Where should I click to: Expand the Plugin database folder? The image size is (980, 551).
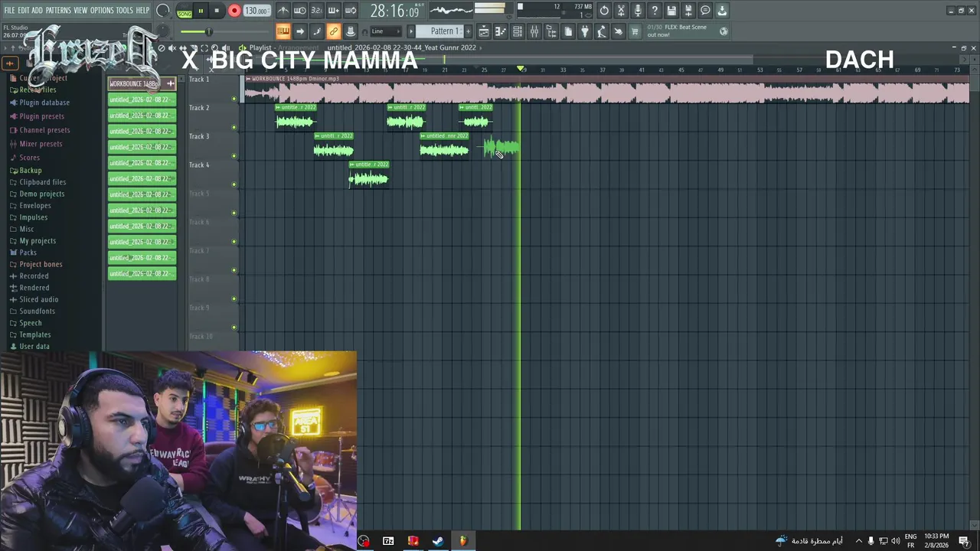pos(44,103)
